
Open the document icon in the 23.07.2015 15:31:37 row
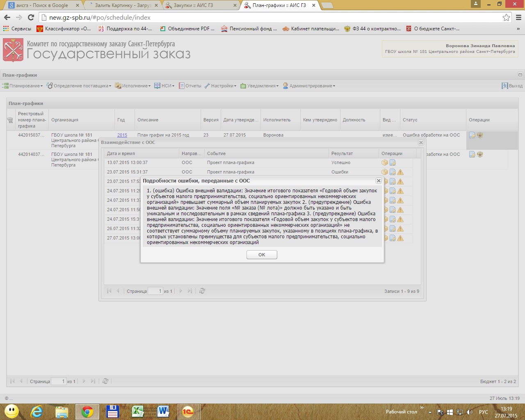click(393, 172)
